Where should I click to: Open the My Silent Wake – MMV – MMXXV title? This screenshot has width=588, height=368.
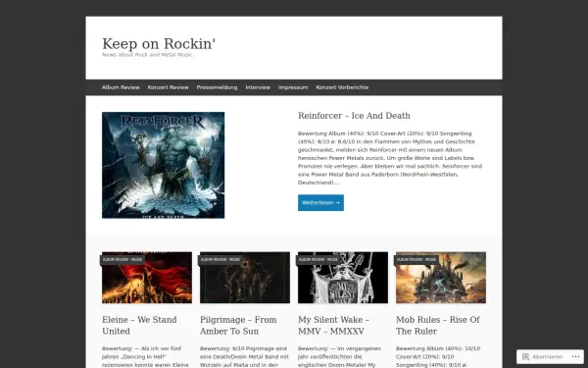click(334, 325)
